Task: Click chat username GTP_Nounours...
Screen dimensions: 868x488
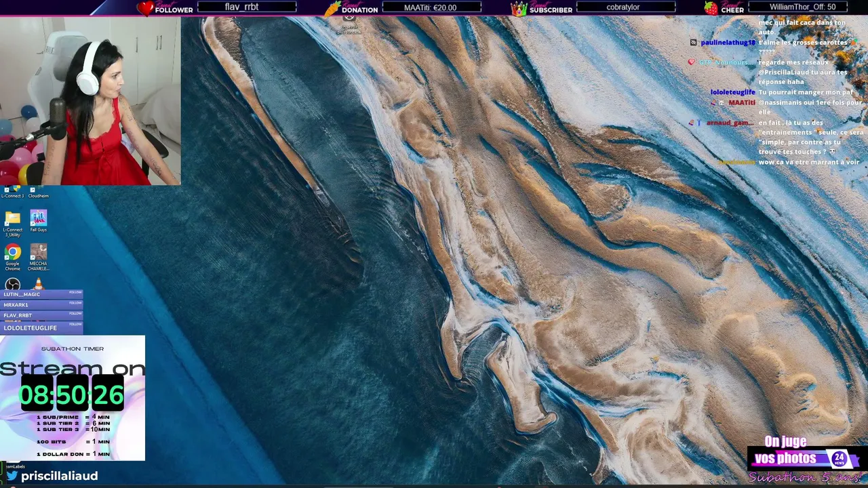Action: (x=726, y=62)
